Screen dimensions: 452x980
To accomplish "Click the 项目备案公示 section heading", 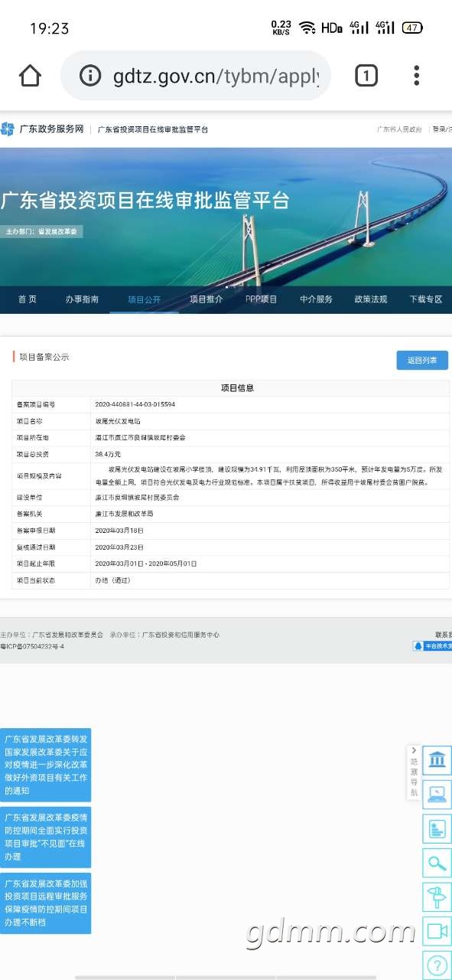I will pos(44,357).
